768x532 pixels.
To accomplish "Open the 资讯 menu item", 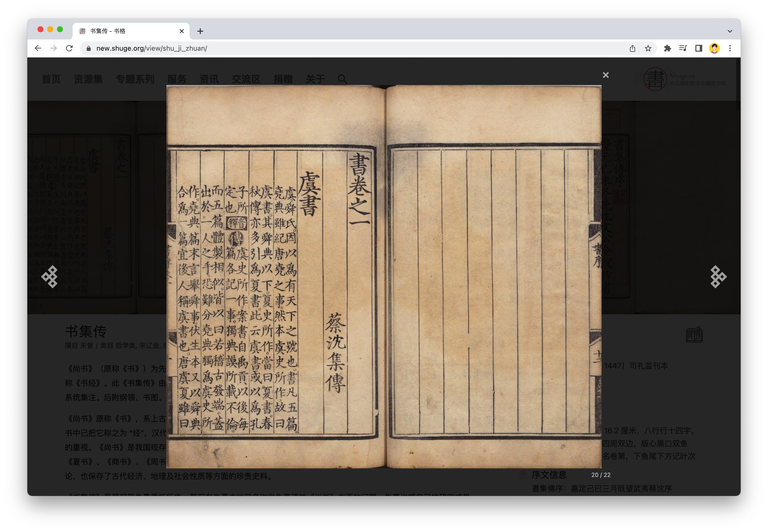I will 209,79.
